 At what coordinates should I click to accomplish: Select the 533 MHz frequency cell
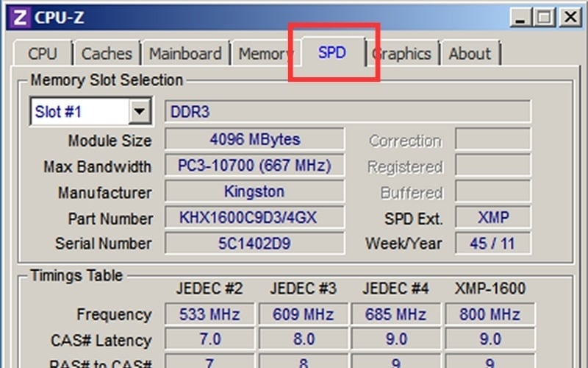click(209, 314)
